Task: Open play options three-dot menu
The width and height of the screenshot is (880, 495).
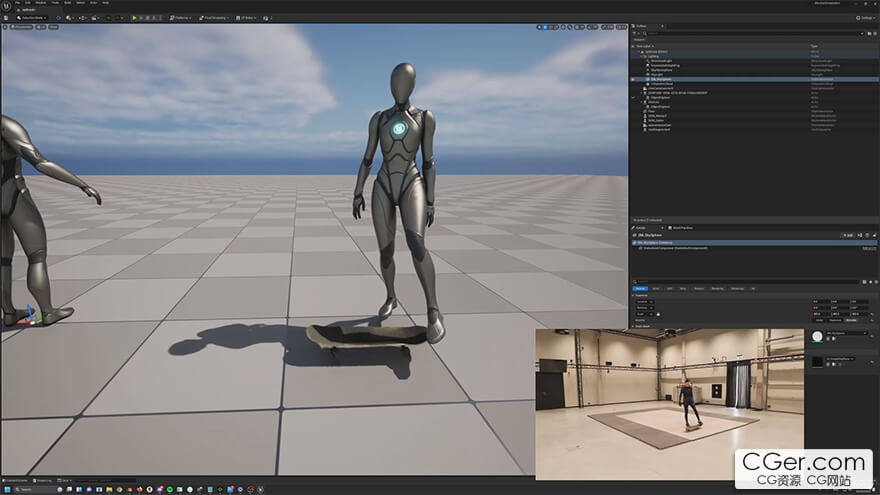Action: pyautogui.click(x=161, y=18)
